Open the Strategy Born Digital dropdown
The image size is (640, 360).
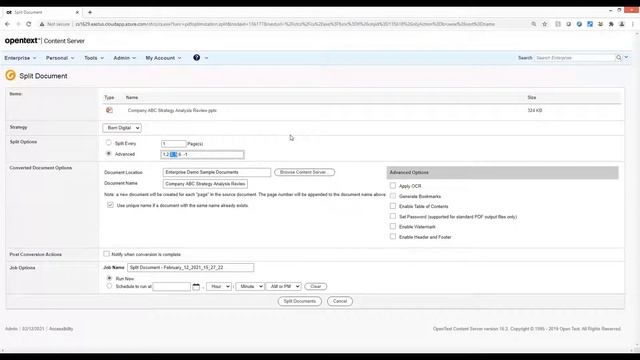click(x=122, y=128)
